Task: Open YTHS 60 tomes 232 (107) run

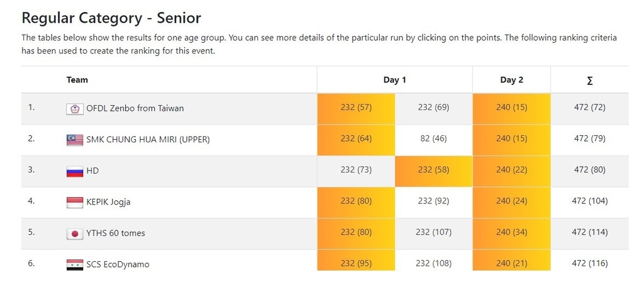Action: pos(433,232)
